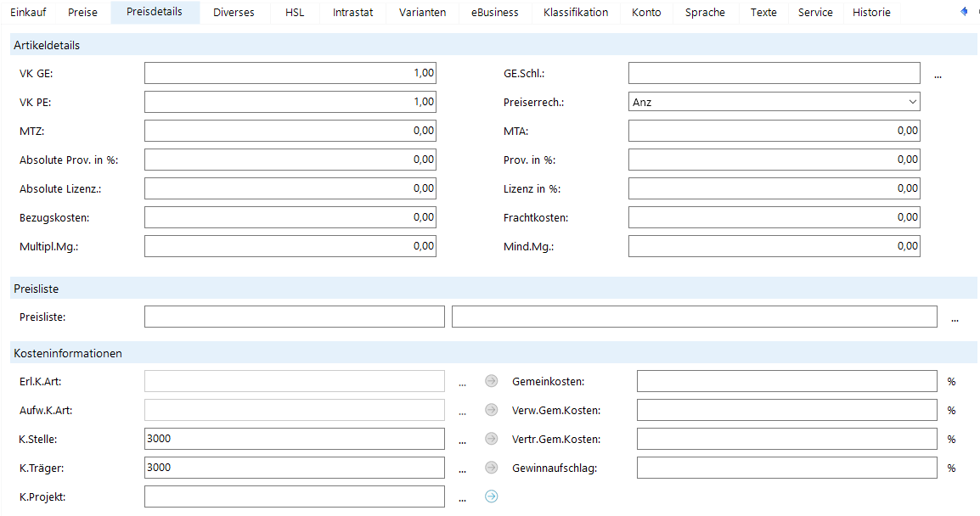The height and width of the screenshot is (516, 980).
Task: Click the K.Stelle field containing 3000
Action: [295, 439]
